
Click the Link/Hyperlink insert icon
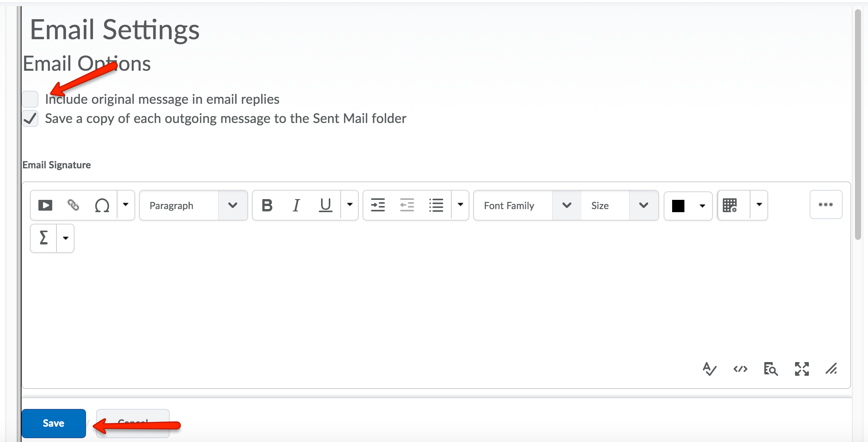coord(73,204)
